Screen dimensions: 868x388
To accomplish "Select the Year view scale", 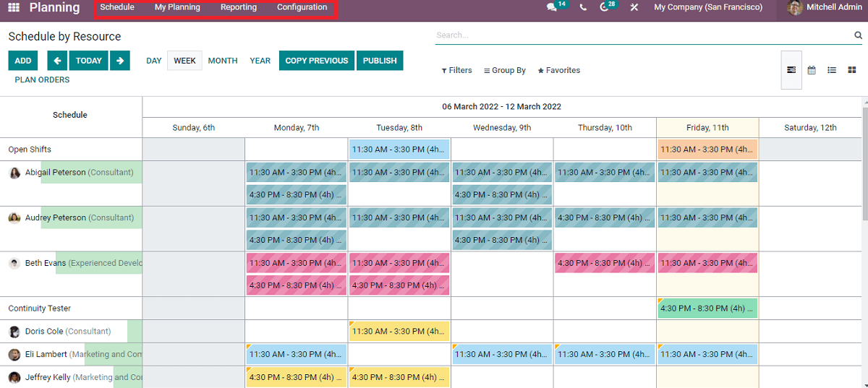I will (260, 61).
